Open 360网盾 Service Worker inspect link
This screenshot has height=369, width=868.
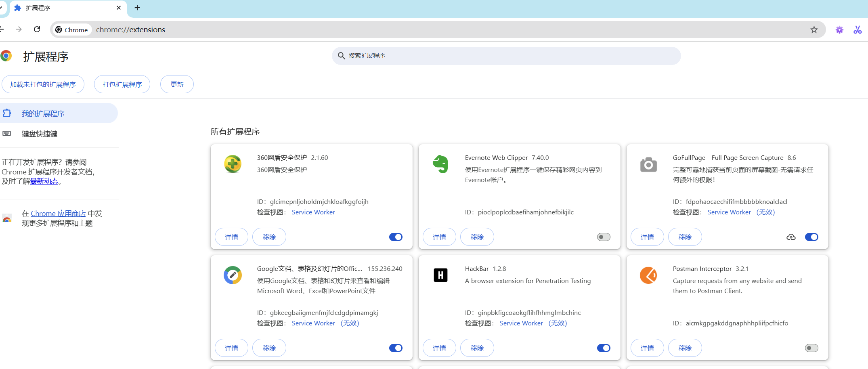coord(313,212)
